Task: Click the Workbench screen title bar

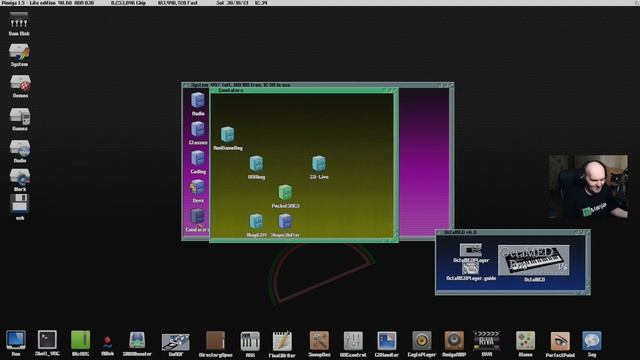Action: (x=320, y=3)
